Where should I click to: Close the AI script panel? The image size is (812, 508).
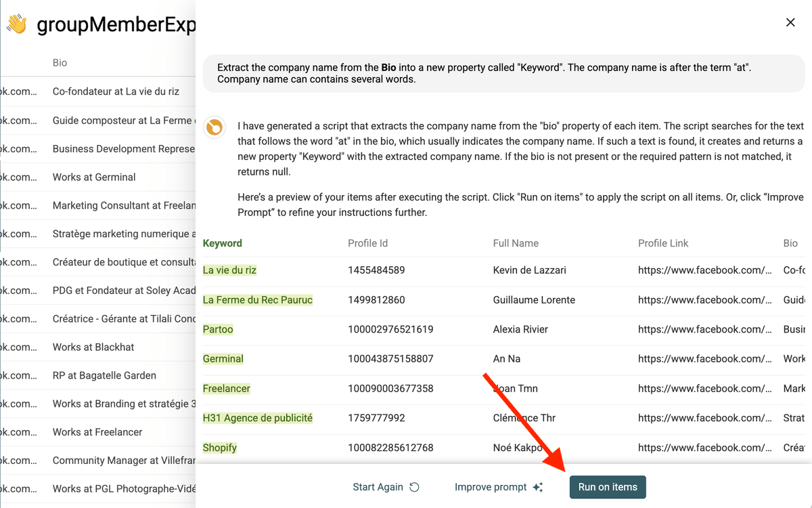click(x=790, y=22)
